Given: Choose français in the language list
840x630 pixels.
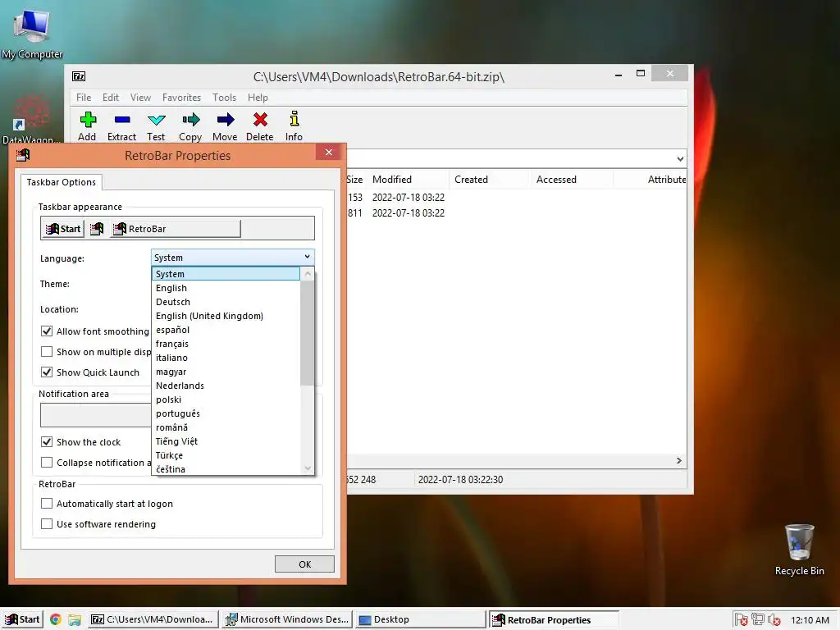Looking at the screenshot, I should 226,344.
